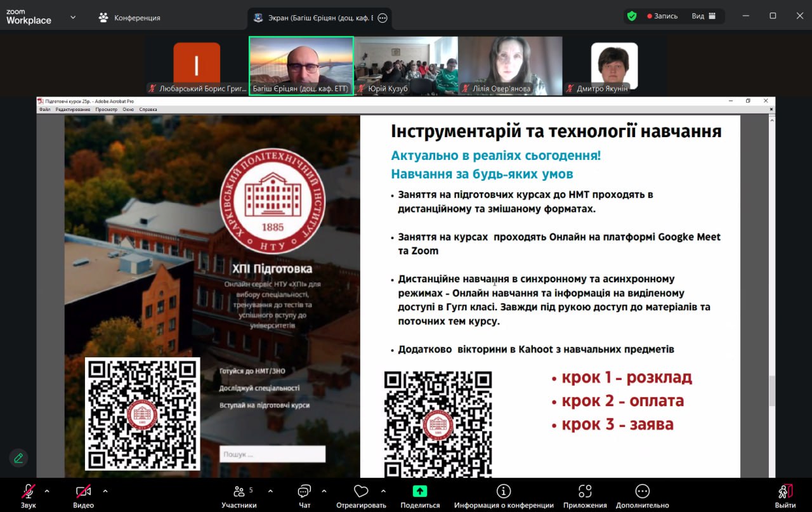Expand the arrow next to Отреагировать
Viewport: 812px width, 512px height.
click(x=383, y=491)
